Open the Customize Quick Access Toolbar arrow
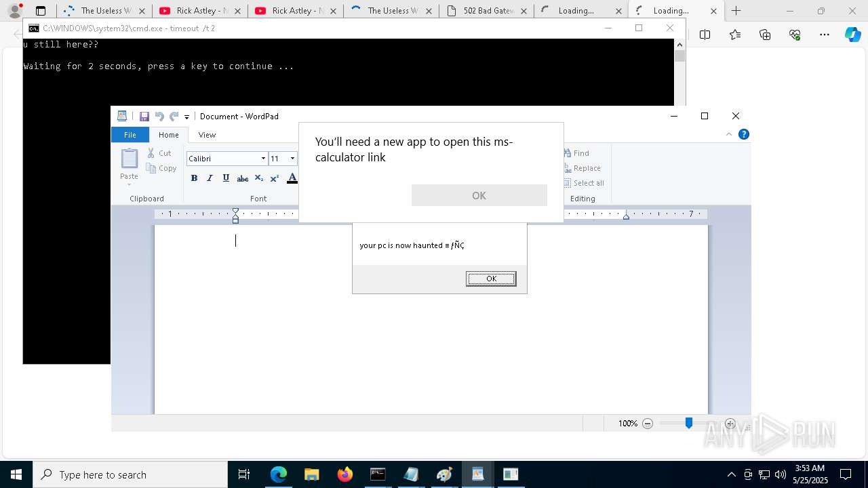Screen dimensions: 868x488 [187, 117]
